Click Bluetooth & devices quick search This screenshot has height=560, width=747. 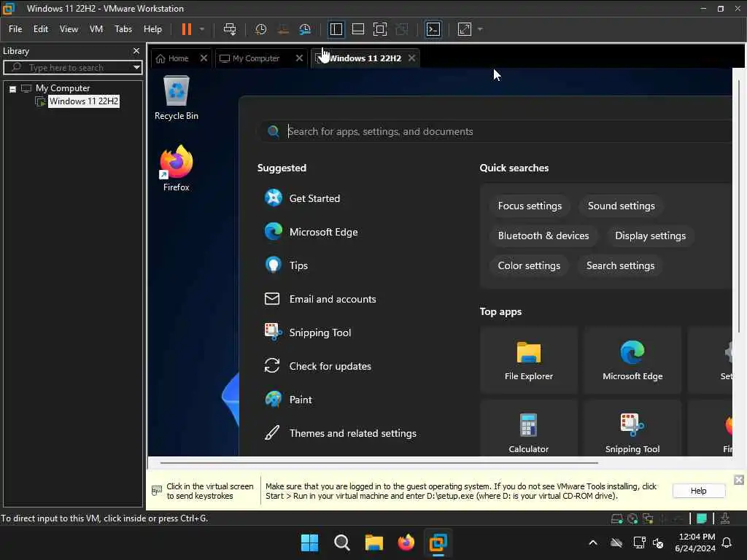pyautogui.click(x=543, y=236)
